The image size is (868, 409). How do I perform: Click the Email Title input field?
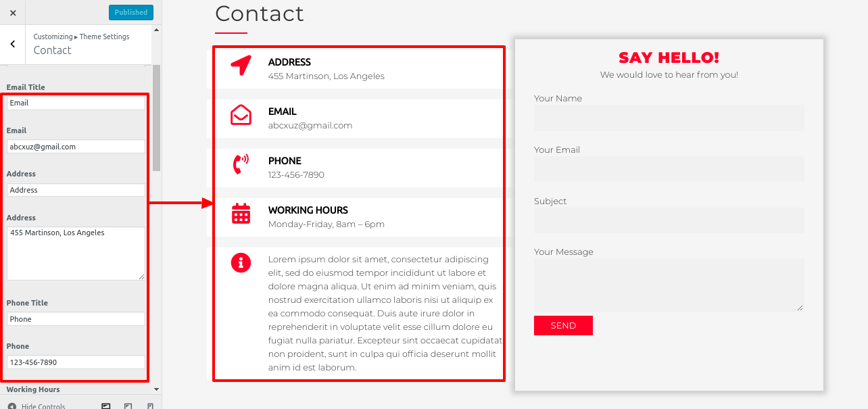(x=76, y=103)
